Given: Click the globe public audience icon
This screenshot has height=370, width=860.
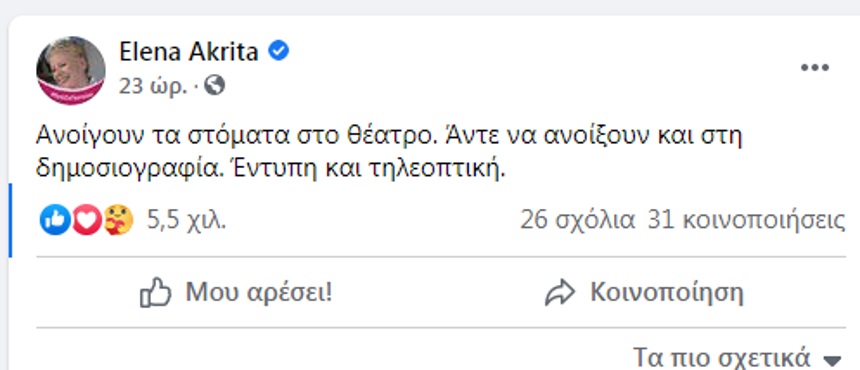Looking at the screenshot, I should point(214,85).
